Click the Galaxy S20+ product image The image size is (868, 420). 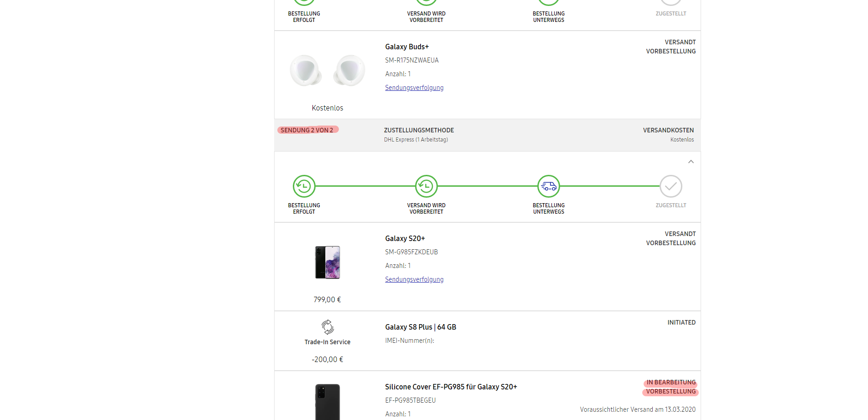tap(327, 262)
